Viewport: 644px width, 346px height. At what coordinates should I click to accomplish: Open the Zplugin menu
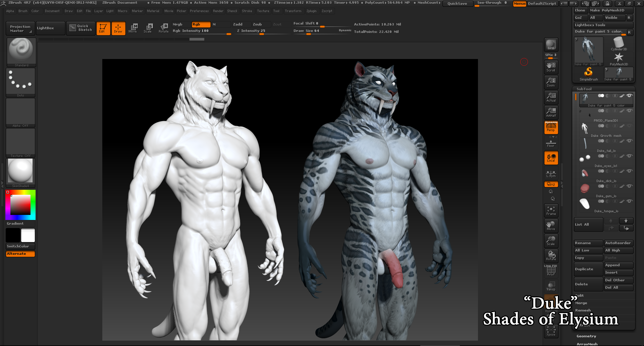312,11
